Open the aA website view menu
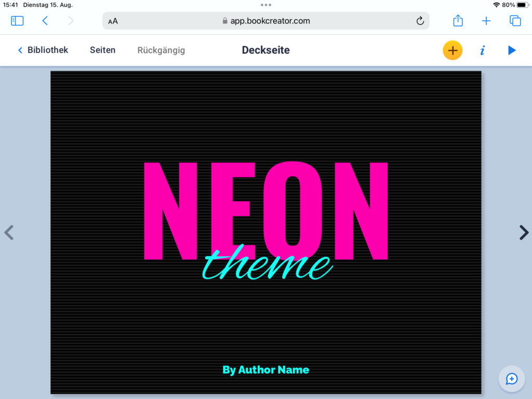The width and height of the screenshot is (532, 399). tap(113, 21)
